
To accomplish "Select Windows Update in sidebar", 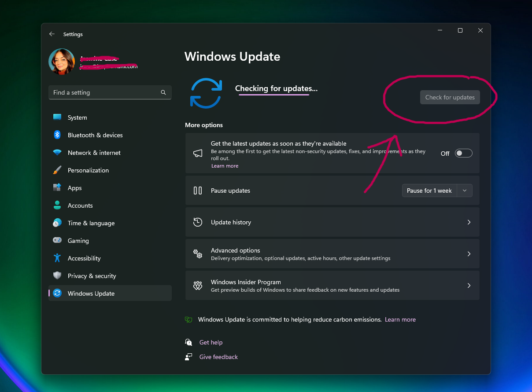I will click(x=110, y=293).
